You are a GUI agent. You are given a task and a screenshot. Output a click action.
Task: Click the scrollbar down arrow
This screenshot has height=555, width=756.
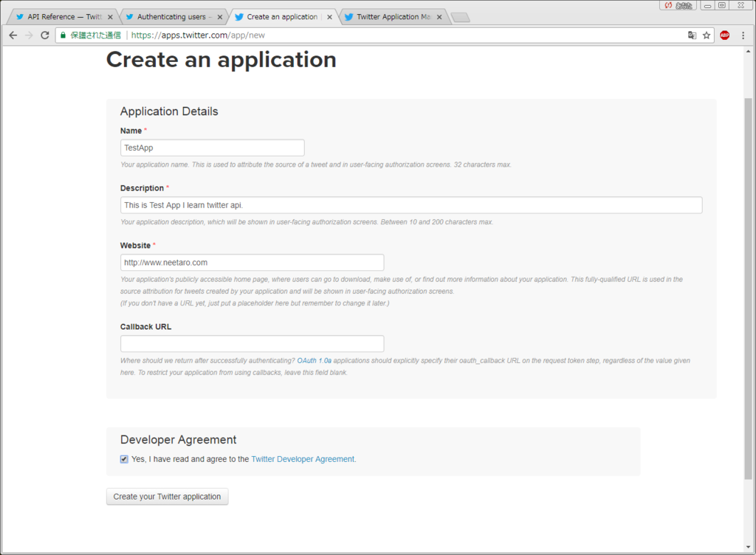tap(748, 547)
